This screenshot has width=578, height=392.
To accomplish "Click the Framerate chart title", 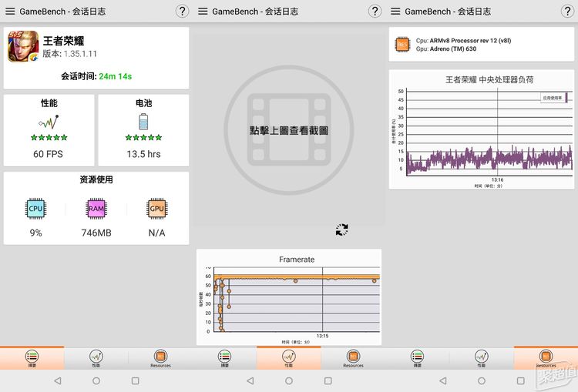I will coord(297,260).
